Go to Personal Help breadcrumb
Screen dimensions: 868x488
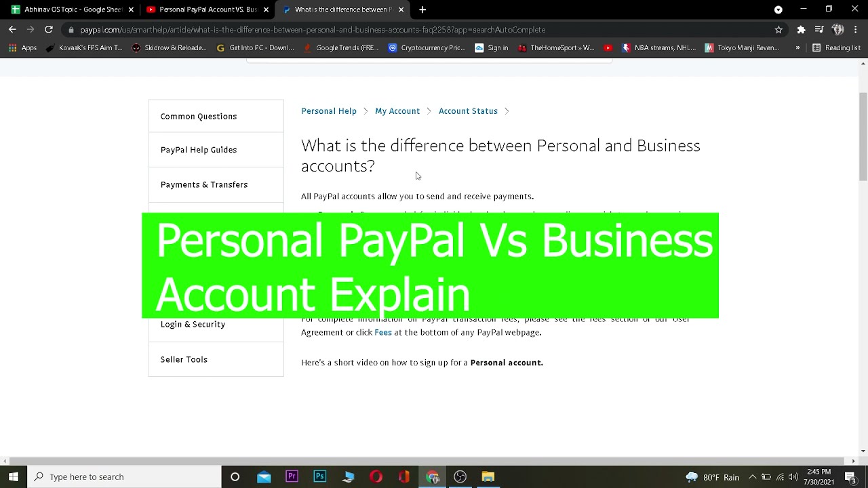click(x=329, y=111)
